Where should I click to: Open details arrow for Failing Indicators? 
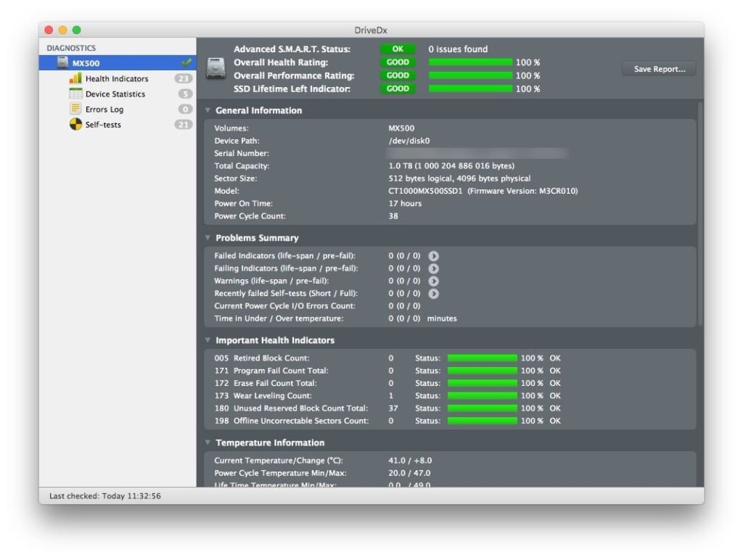[x=434, y=268]
